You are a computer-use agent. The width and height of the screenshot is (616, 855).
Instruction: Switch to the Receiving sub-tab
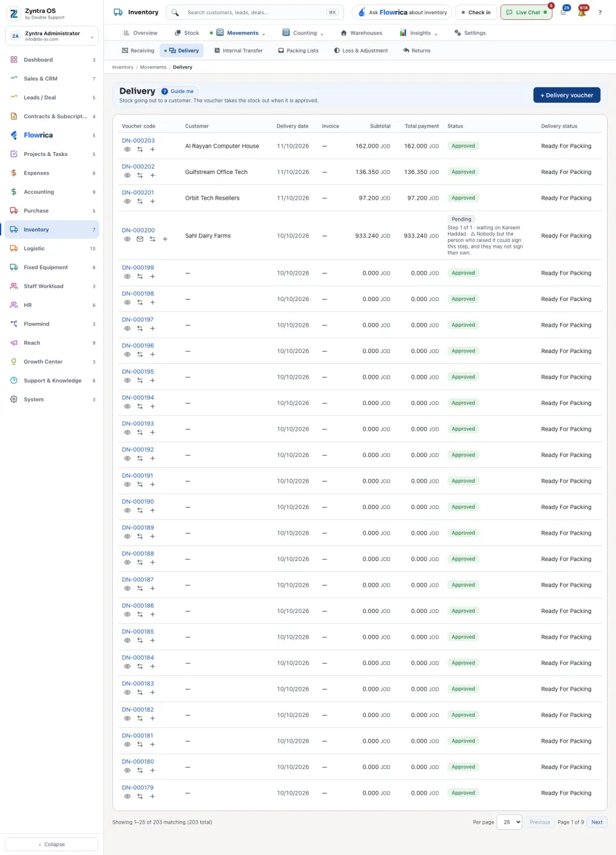click(x=138, y=51)
